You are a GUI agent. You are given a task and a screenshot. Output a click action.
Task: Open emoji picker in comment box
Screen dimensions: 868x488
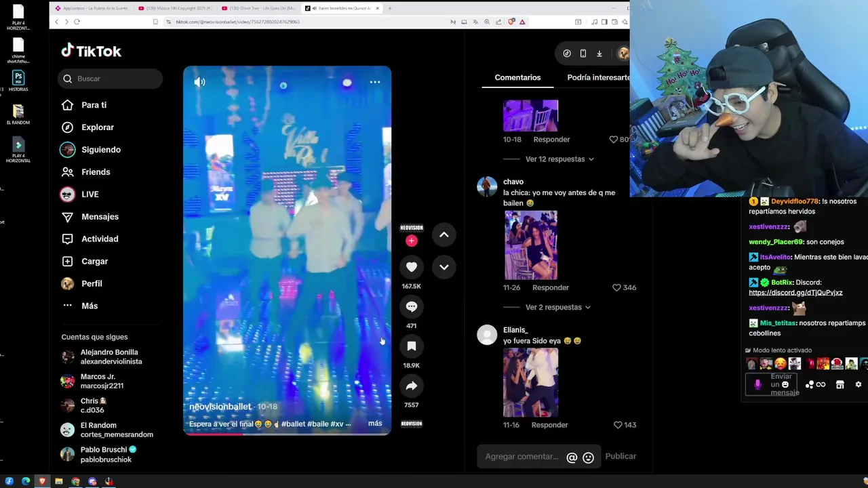tap(589, 457)
